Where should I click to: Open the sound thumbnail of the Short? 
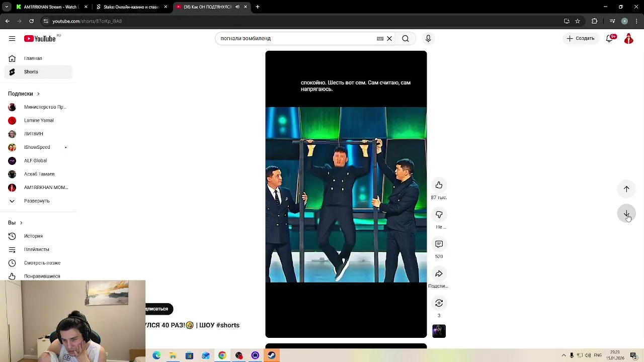point(439,331)
